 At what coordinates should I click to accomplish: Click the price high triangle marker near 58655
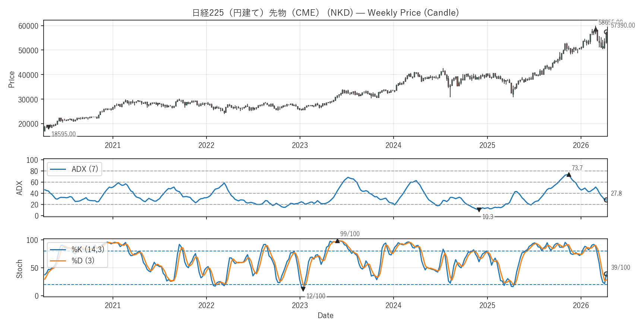pos(596,29)
